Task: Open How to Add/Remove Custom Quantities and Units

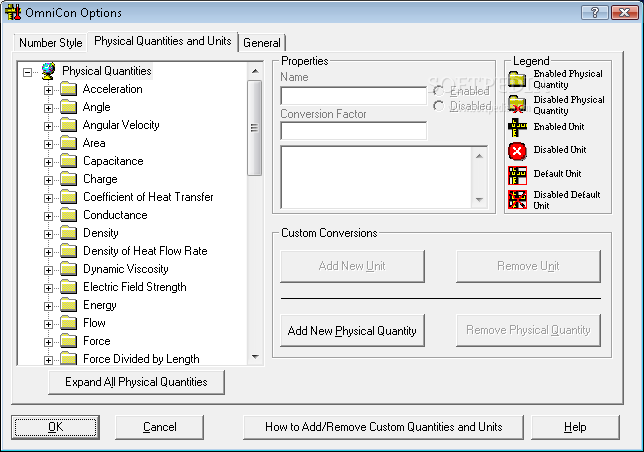Action: (x=384, y=427)
